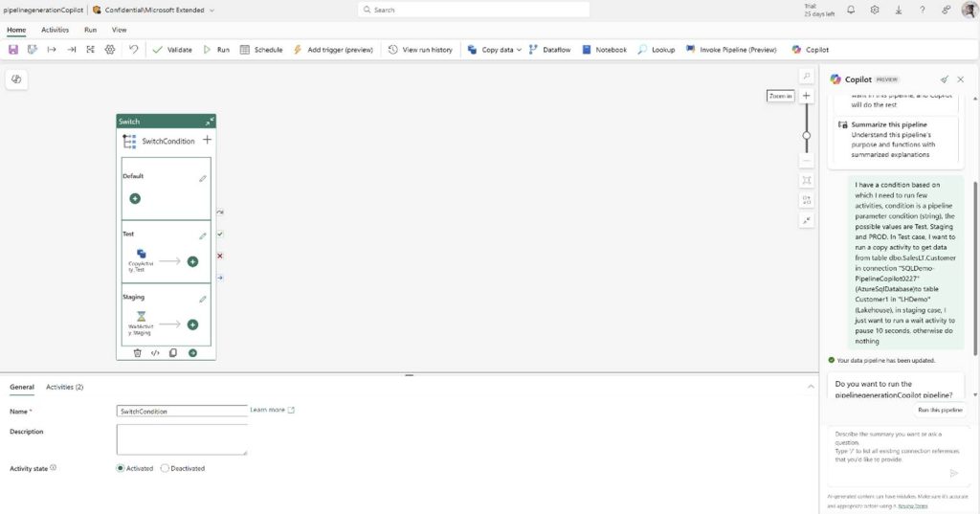Open the Run ribbon tab
The height and width of the screenshot is (514, 980).
(90, 30)
